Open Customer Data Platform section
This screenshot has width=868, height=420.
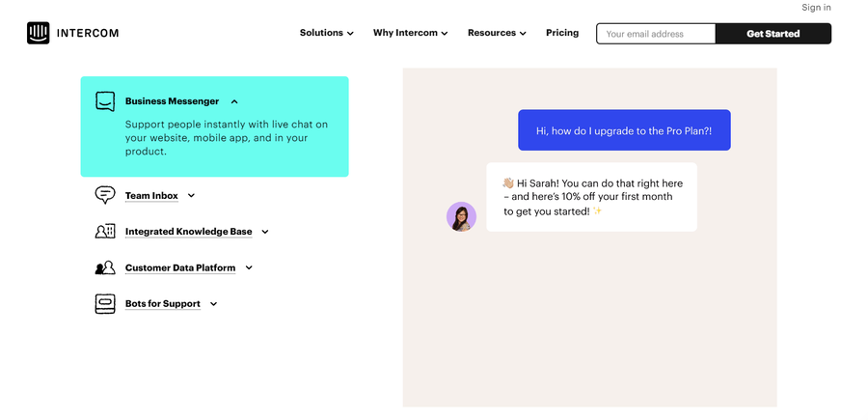click(x=180, y=267)
